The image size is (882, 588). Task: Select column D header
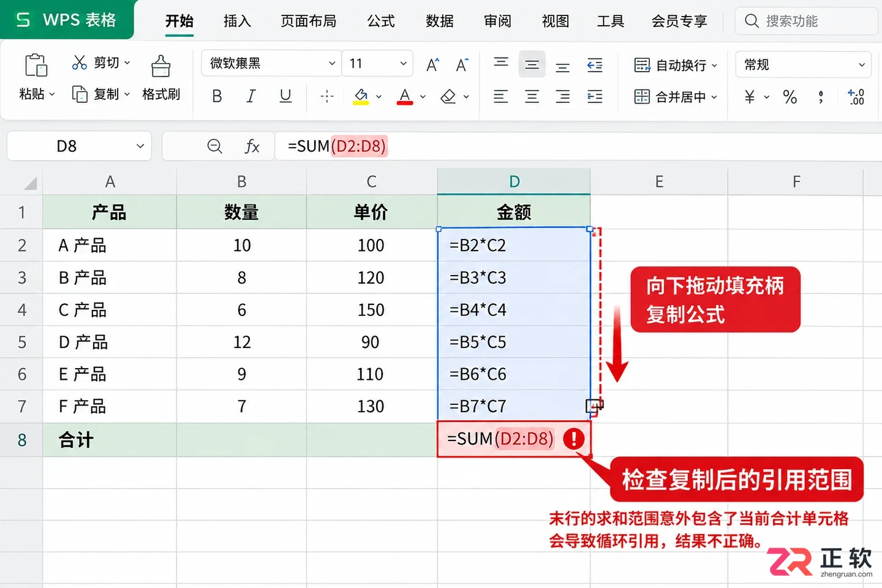point(514,182)
